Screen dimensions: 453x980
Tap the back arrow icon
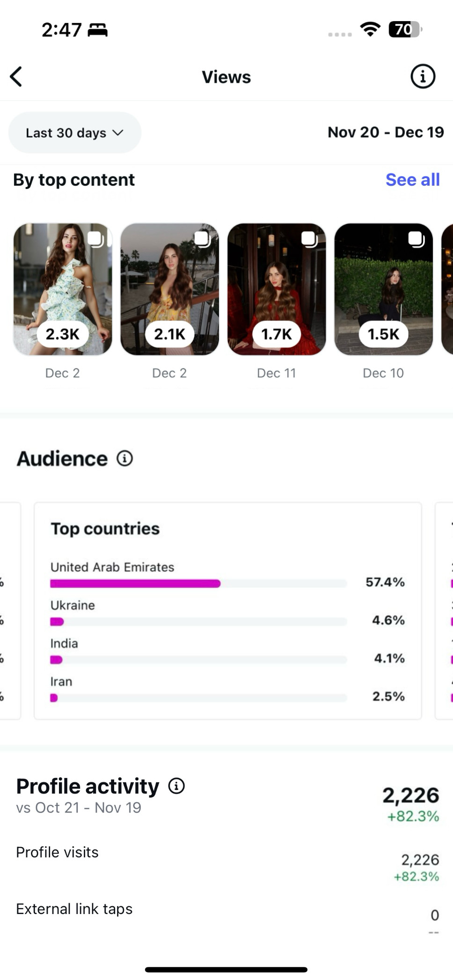click(16, 77)
